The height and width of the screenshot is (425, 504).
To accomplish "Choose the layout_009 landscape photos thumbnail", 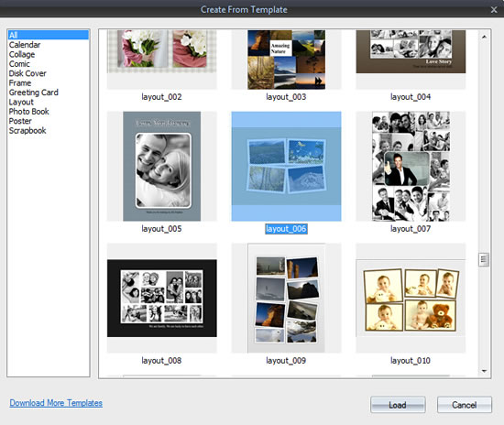I will tap(287, 298).
